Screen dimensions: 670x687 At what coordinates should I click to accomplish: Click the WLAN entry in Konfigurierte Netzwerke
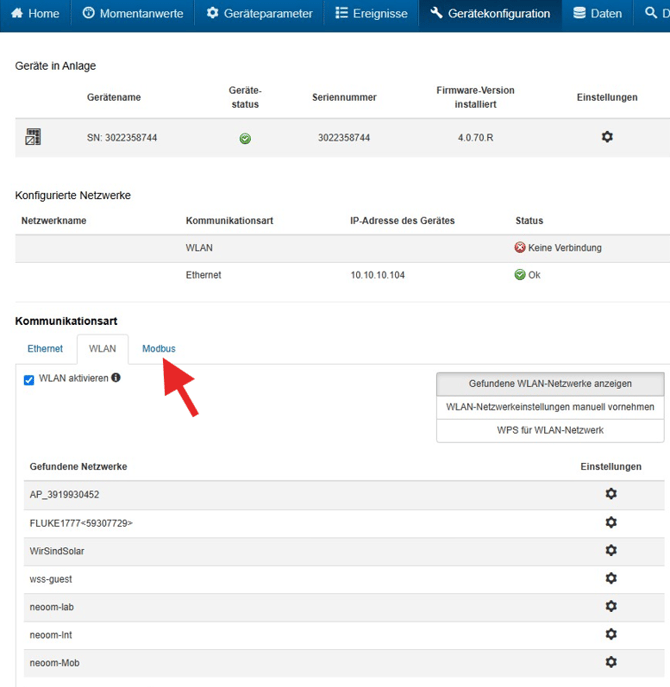tap(199, 248)
